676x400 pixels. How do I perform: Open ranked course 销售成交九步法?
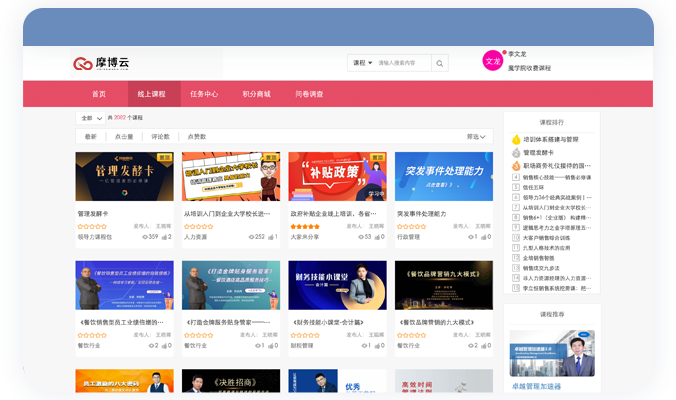(x=541, y=268)
